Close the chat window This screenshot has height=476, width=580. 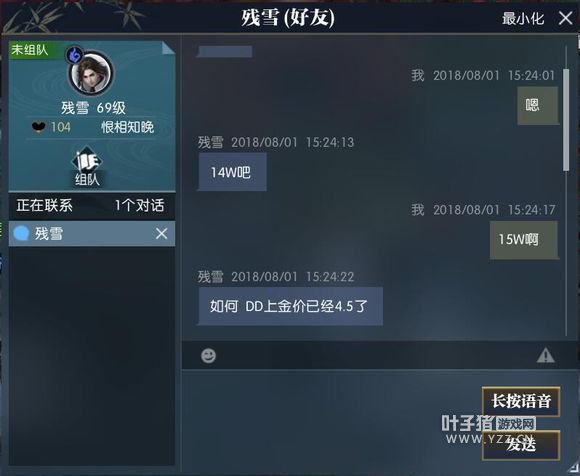click(566, 18)
